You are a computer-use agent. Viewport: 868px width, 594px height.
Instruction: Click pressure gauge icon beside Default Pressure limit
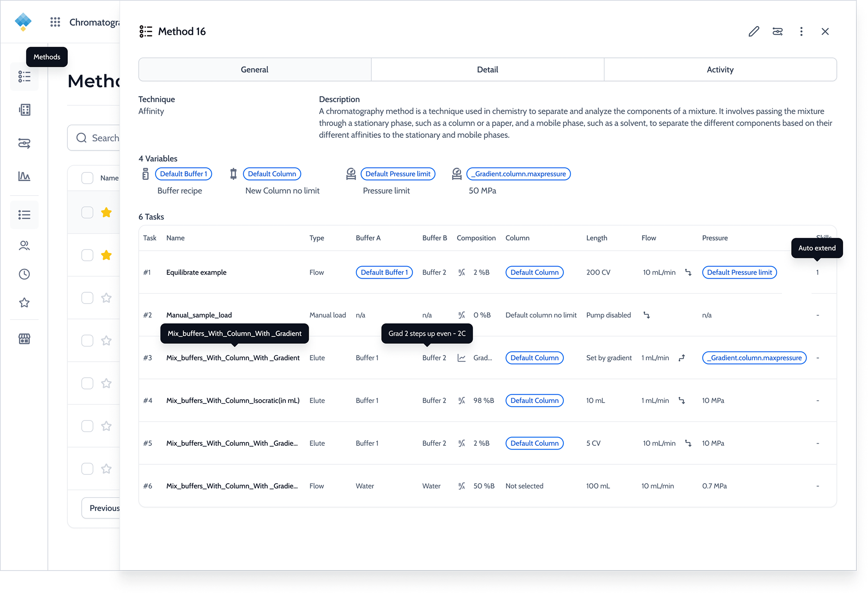click(351, 174)
